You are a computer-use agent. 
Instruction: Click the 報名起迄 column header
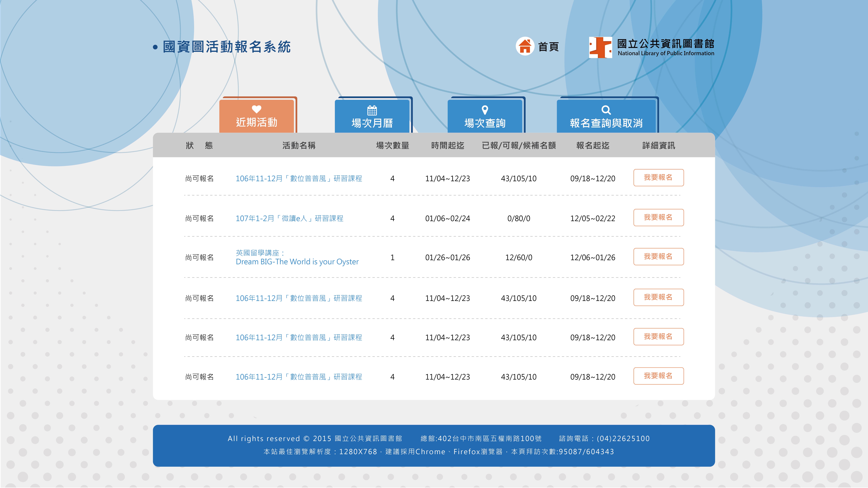tap(593, 146)
